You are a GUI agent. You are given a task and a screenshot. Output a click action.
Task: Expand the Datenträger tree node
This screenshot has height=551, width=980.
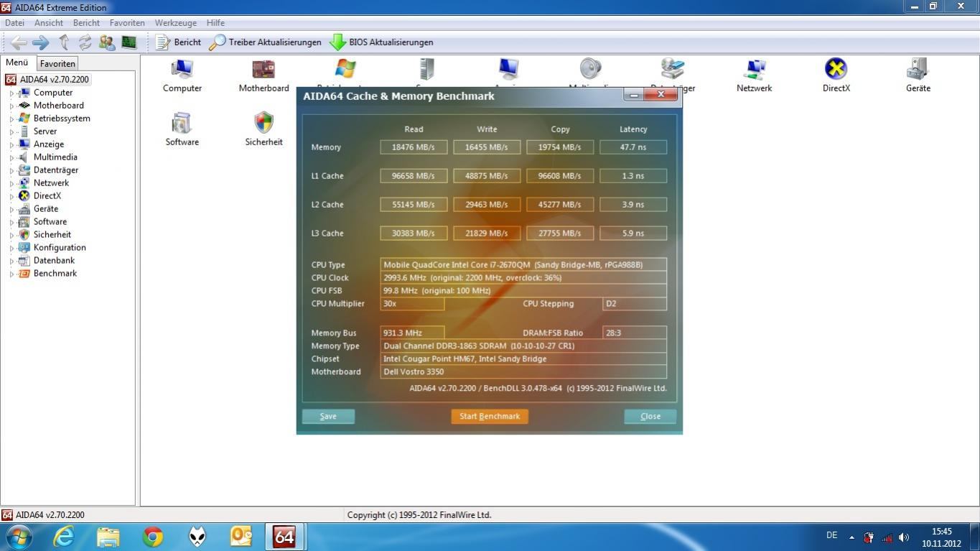click(x=11, y=170)
